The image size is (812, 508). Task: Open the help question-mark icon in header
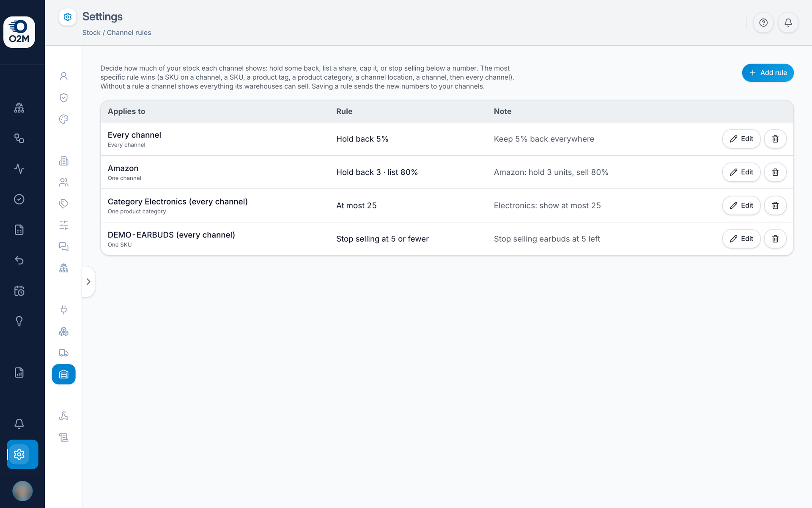tap(763, 22)
